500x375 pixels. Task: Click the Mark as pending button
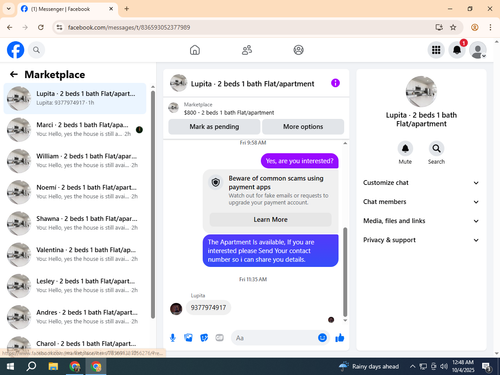point(214,127)
